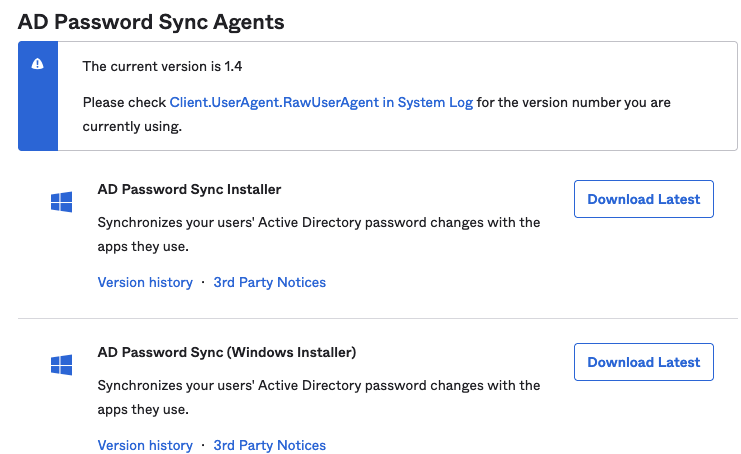Open Client.UserAgent.RawUserAgent in System Log link

(321, 102)
